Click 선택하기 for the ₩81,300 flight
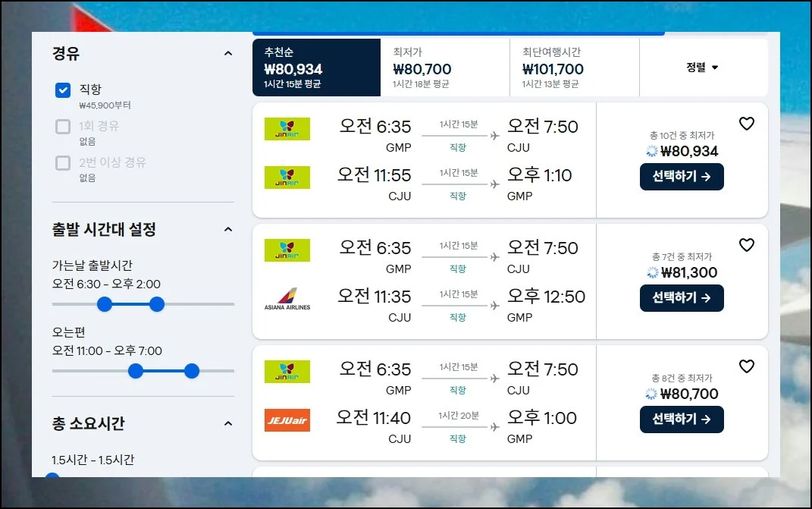Image resolution: width=812 pixels, height=509 pixels. 682,298
